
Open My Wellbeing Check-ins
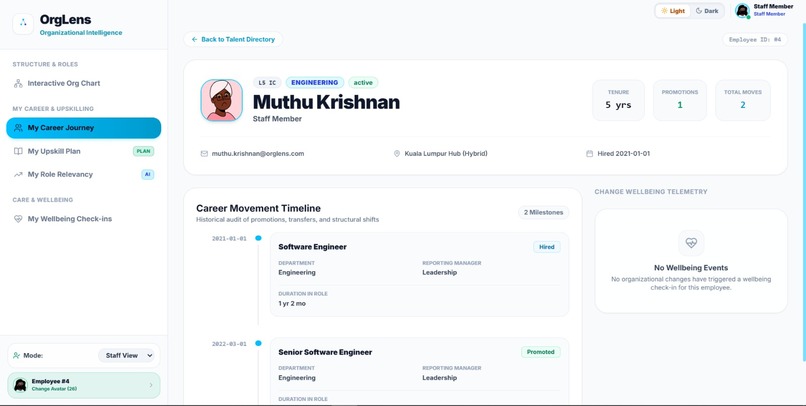coord(84,219)
